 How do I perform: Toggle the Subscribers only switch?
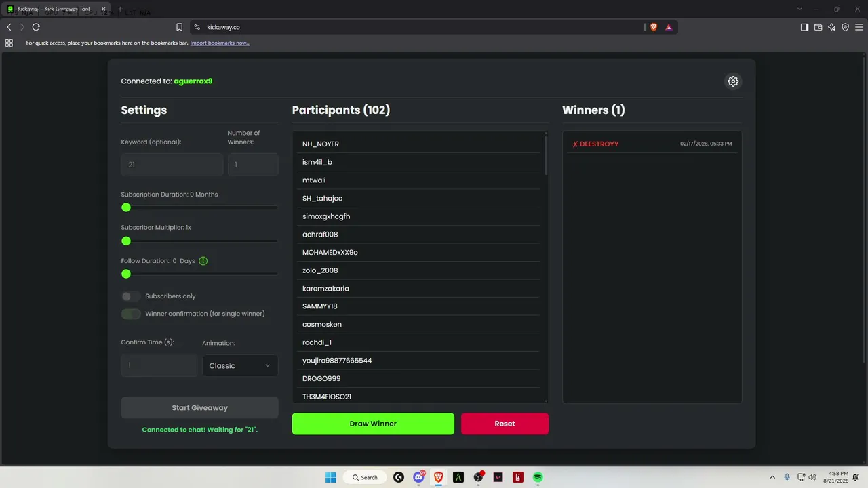(131, 296)
